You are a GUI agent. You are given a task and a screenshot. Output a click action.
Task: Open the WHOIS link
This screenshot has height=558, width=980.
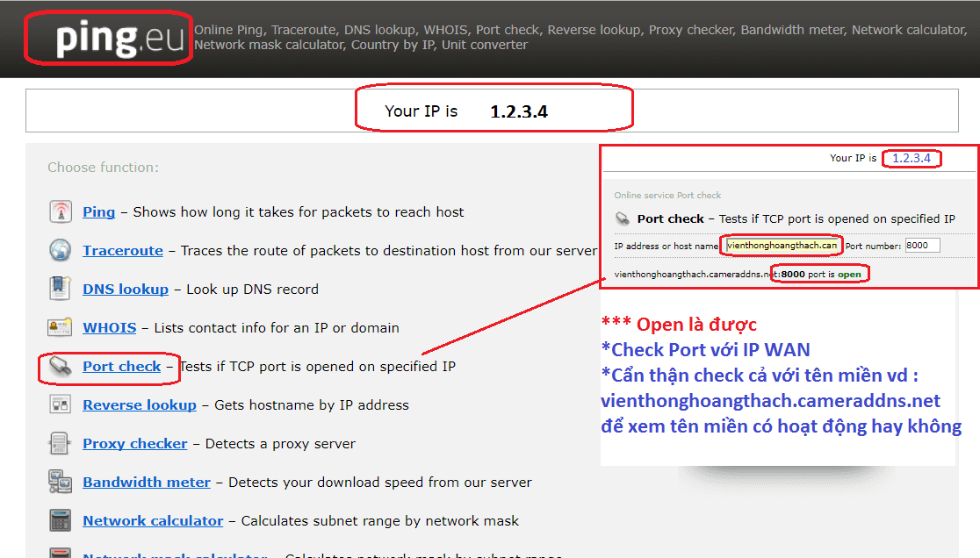point(110,327)
